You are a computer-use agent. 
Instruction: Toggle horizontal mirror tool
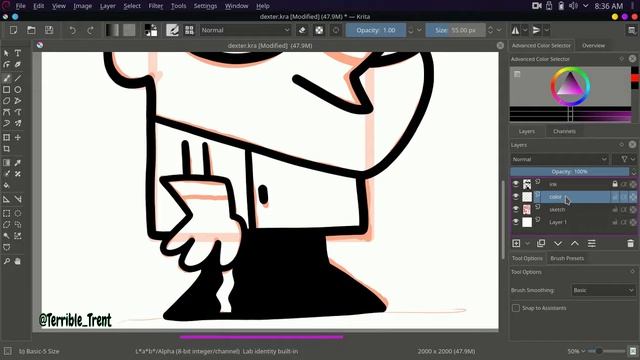[516, 30]
